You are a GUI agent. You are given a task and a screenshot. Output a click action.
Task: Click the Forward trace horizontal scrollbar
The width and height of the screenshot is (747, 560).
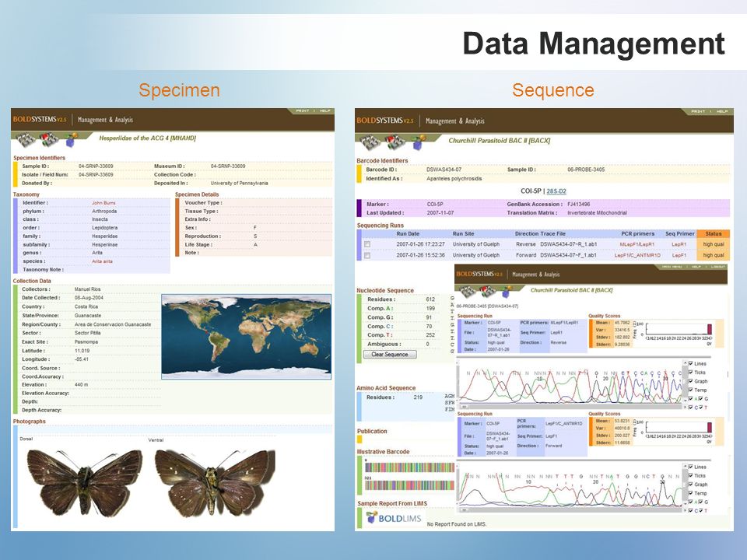coord(570,509)
